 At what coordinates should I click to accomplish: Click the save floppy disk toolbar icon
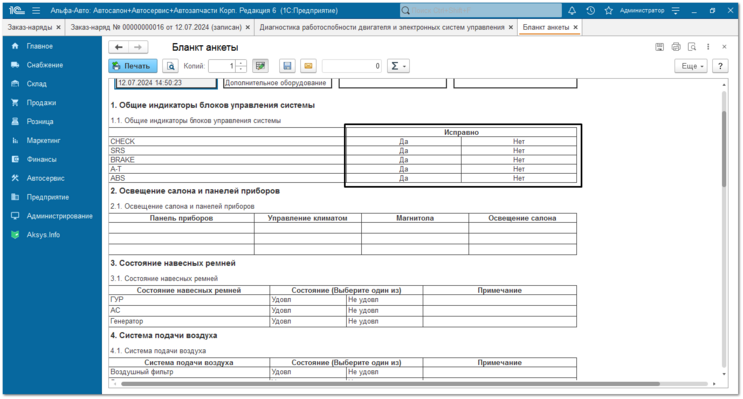(287, 66)
